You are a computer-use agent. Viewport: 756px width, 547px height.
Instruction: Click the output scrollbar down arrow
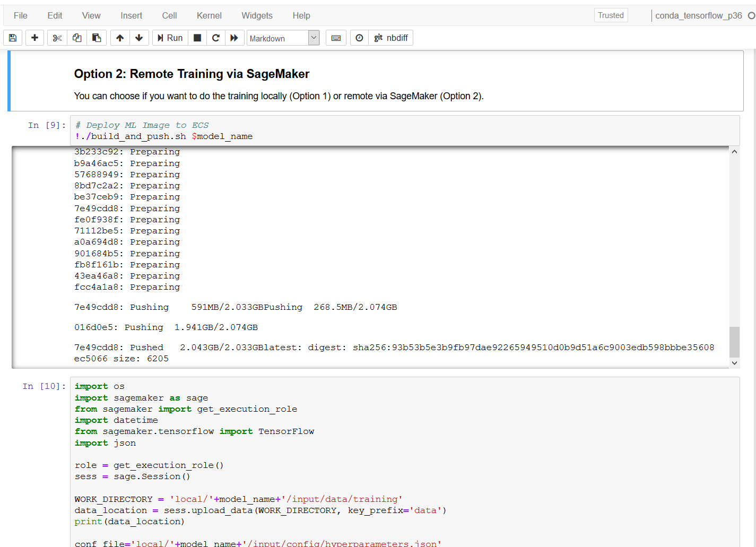coord(734,363)
